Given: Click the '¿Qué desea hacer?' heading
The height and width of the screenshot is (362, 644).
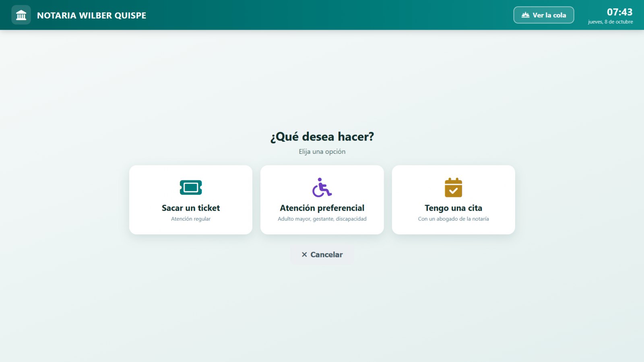Looking at the screenshot, I should click(322, 137).
